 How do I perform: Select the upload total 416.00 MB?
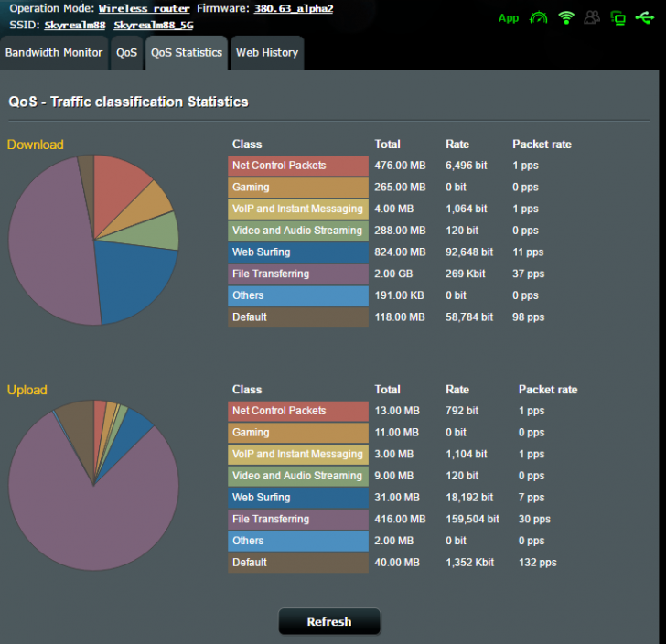[x=400, y=519]
